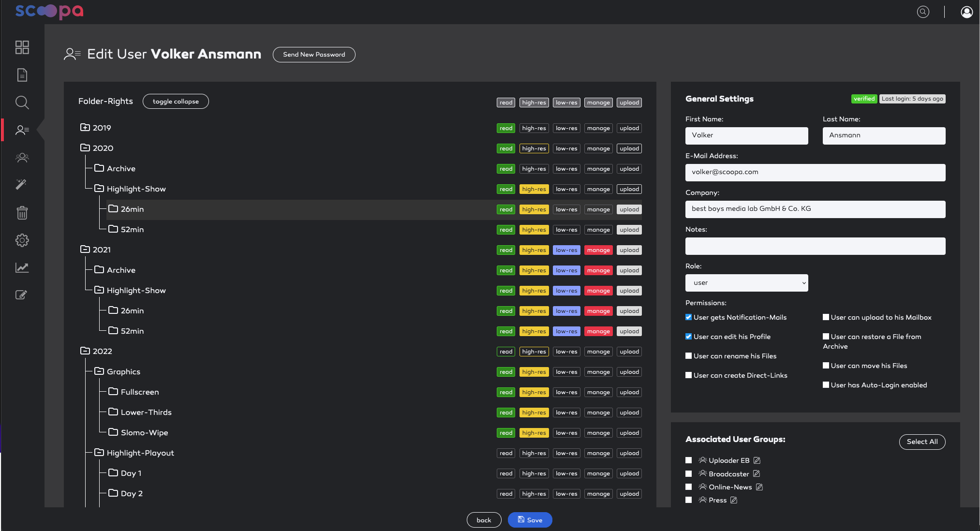Open the statistics chart icon in sidebar

[x=22, y=267]
